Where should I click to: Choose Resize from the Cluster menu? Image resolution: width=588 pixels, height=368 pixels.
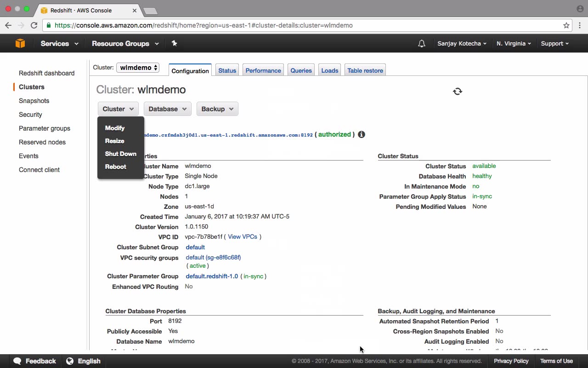(x=115, y=141)
